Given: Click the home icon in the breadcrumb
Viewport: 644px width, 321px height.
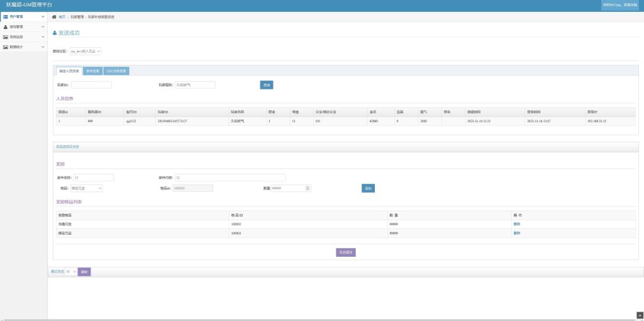Looking at the screenshot, I should [54, 17].
